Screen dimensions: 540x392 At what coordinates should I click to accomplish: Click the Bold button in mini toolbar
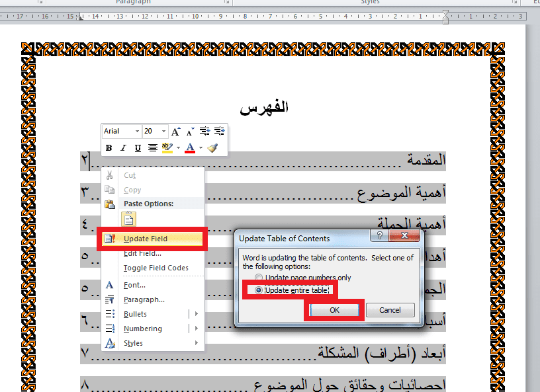point(109,148)
